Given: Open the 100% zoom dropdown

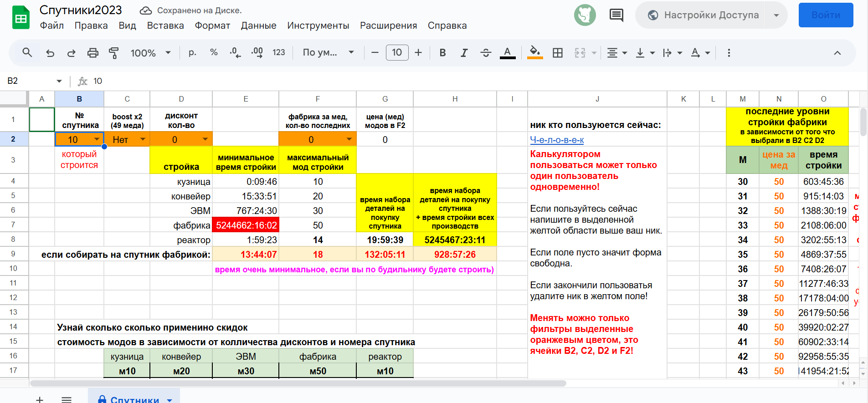Looking at the screenshot, I should [150, 53].
